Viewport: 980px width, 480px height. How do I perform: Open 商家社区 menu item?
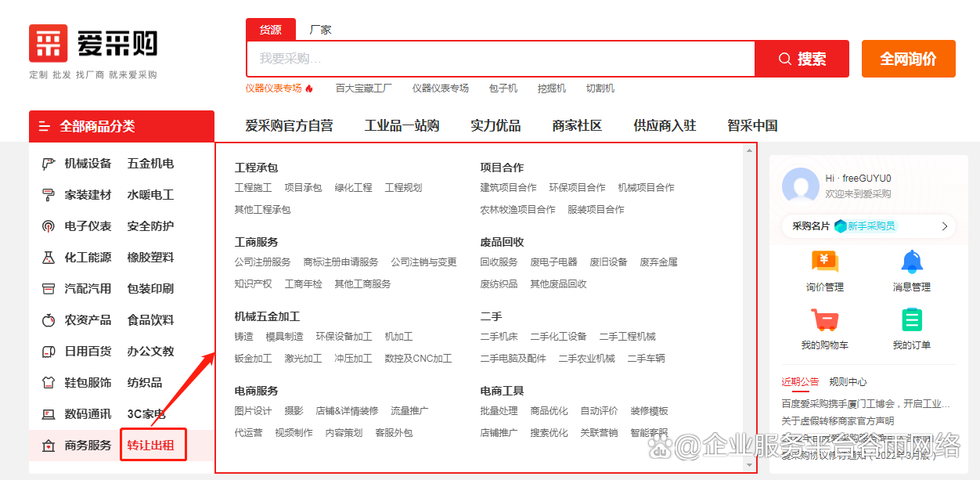(x=577, y=126)
